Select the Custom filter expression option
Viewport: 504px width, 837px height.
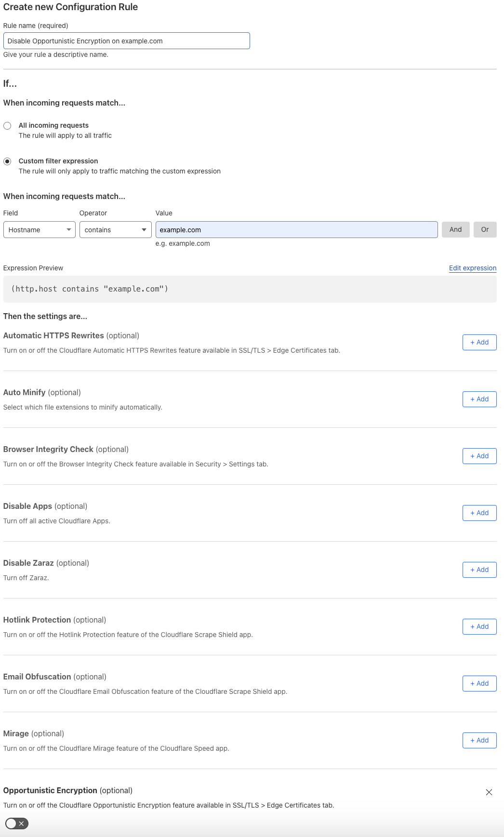tap(7, 161)
